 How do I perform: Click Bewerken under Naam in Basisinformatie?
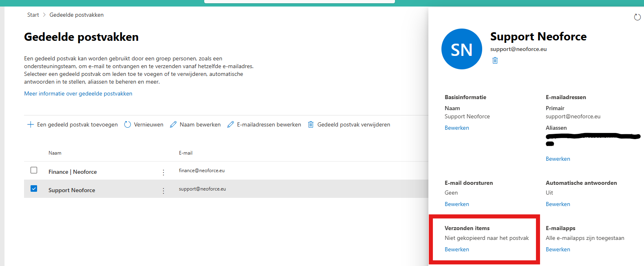pos(457,128)
